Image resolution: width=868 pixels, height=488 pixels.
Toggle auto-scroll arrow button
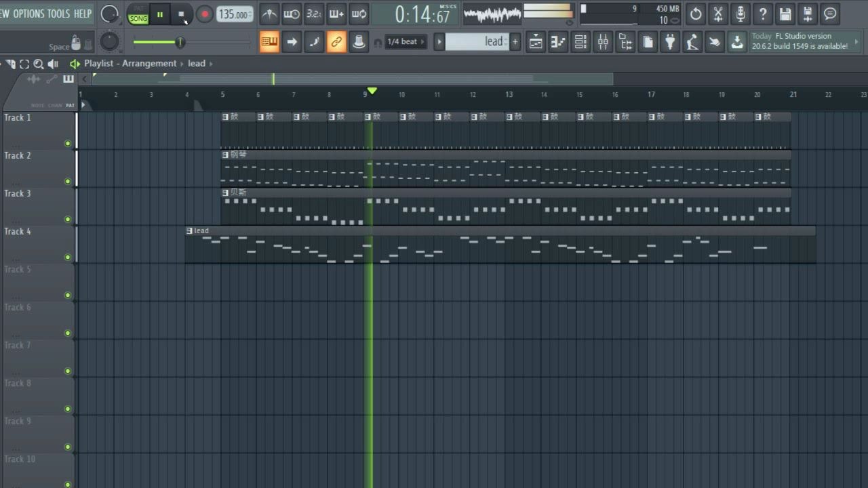(292, 42)
